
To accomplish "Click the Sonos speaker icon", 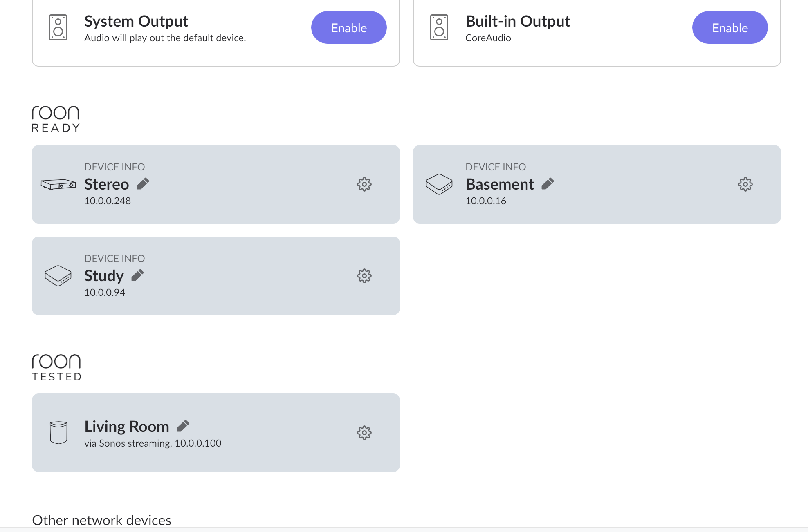I will point(58,432).
